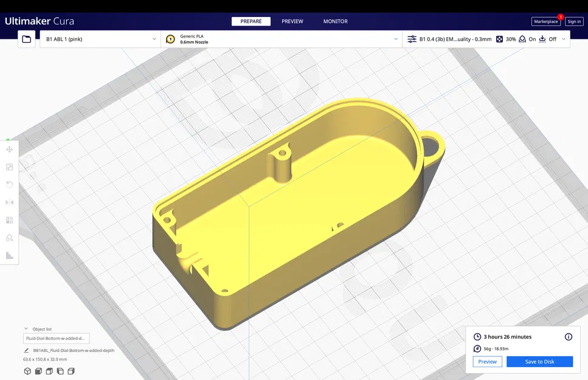The width and height of the screenshot is (588, 380).
Task: Select the Scale tool in the sidebar
Action: (x=9, y=167)
